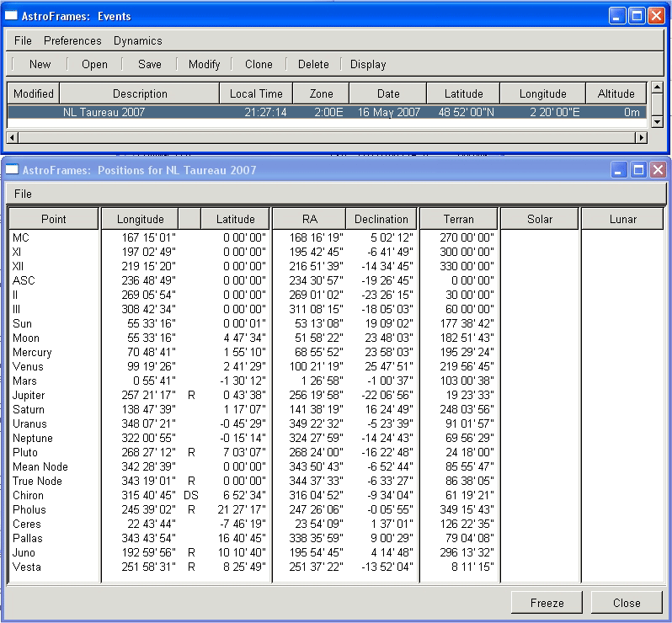Screen dimensions: 672x623
Task: Click the Modify toolbar button
Action: point(204,64)
